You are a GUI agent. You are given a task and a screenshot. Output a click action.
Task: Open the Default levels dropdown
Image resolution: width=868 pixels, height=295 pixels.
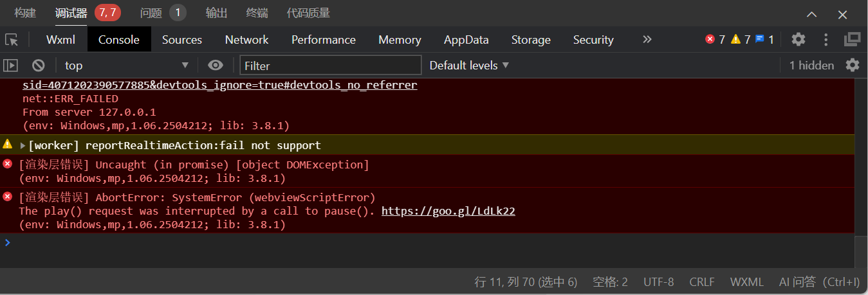pos(469,65)
